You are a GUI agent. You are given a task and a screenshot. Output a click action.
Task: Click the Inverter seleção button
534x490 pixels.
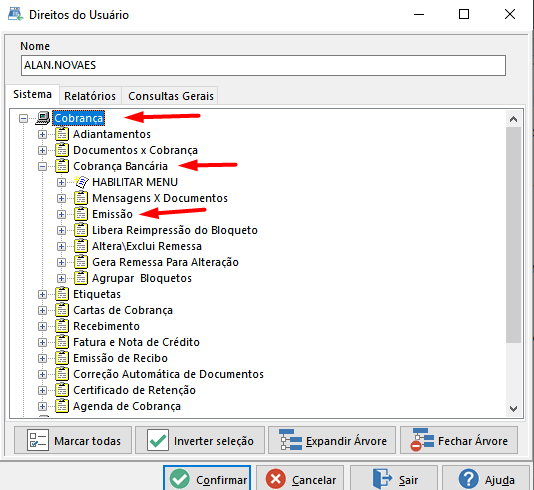click(x=200, y=440)
